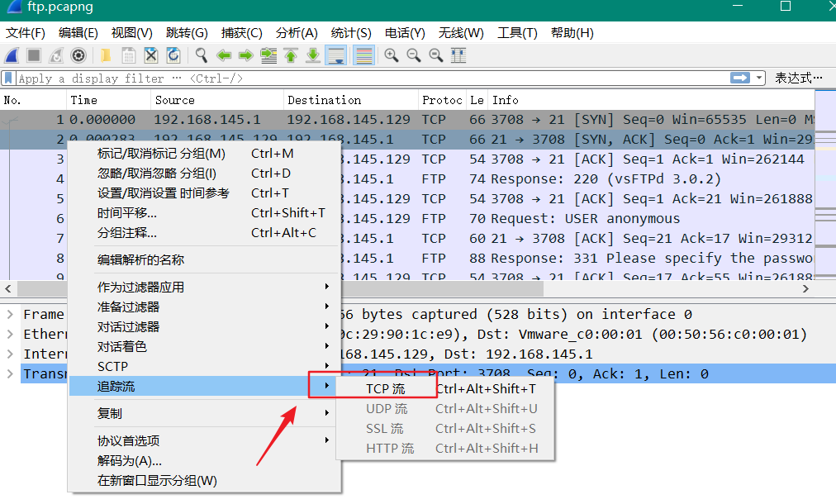The image size is (836, 504).
Task: Reload the capture file icon
Action: 173,55
